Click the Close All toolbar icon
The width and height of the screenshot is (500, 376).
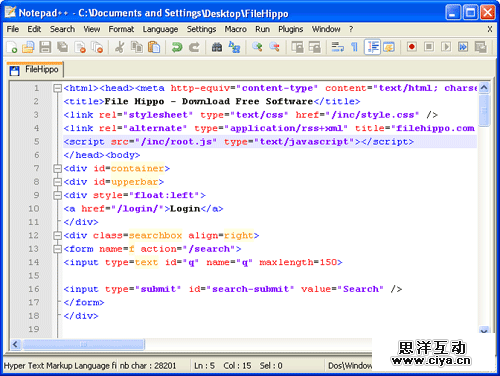(x=97, y=47)
